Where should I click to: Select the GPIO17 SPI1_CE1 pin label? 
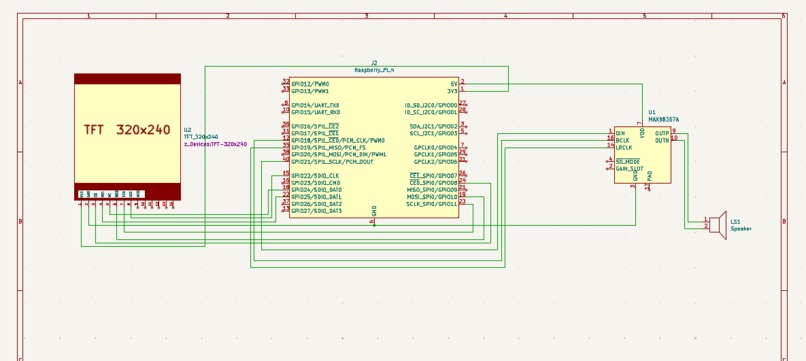pyautogui.click(x=315, y=133)
